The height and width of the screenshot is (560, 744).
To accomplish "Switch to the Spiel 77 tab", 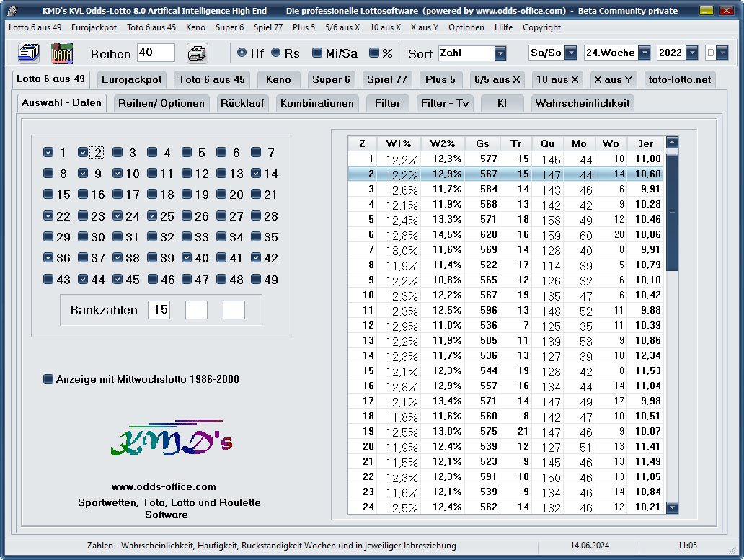I will tap(386, 80).
